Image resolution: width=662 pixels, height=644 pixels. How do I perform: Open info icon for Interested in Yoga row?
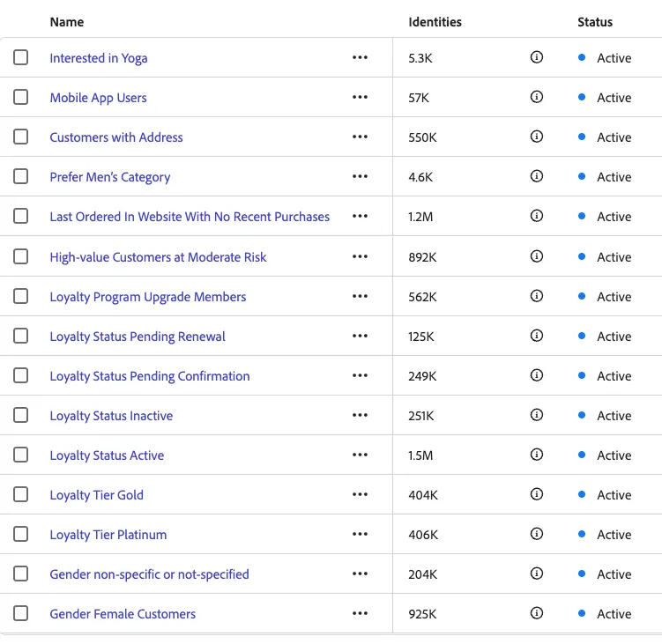536,57
